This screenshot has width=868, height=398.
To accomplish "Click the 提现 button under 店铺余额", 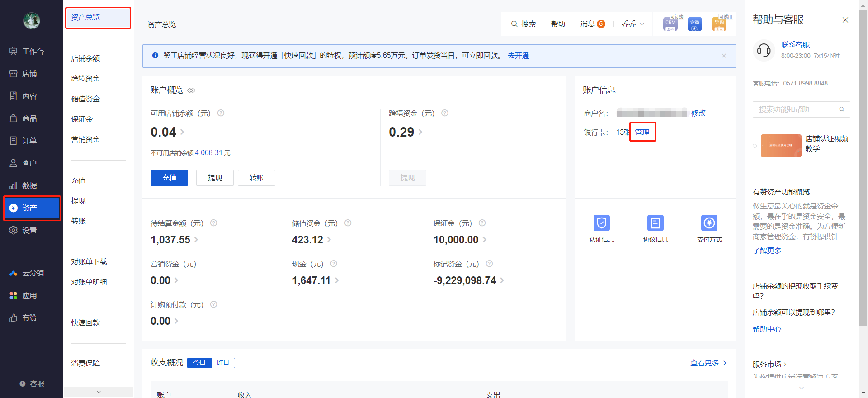I will (215, 178).
